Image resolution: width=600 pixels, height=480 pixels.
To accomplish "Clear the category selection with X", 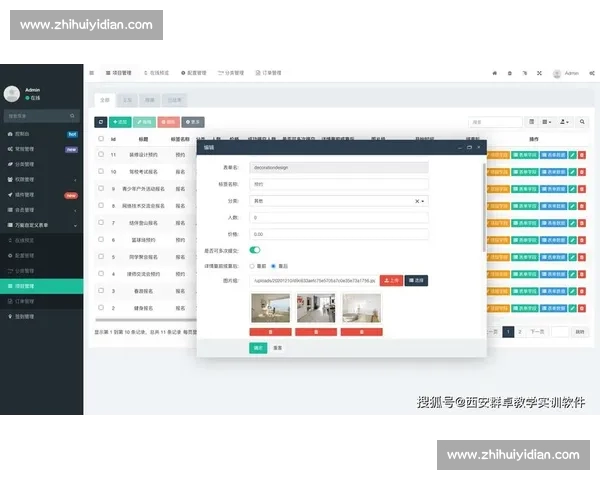I will 417,201.
